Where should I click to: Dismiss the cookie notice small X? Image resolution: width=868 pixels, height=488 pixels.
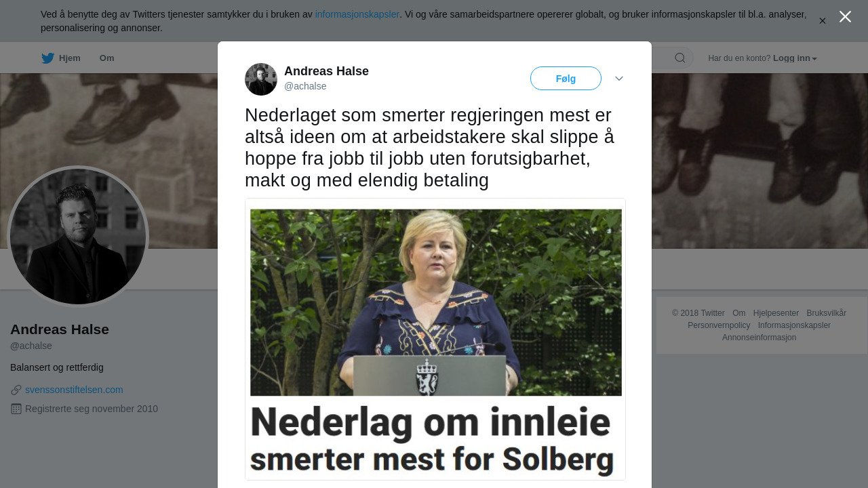point(823,21)
